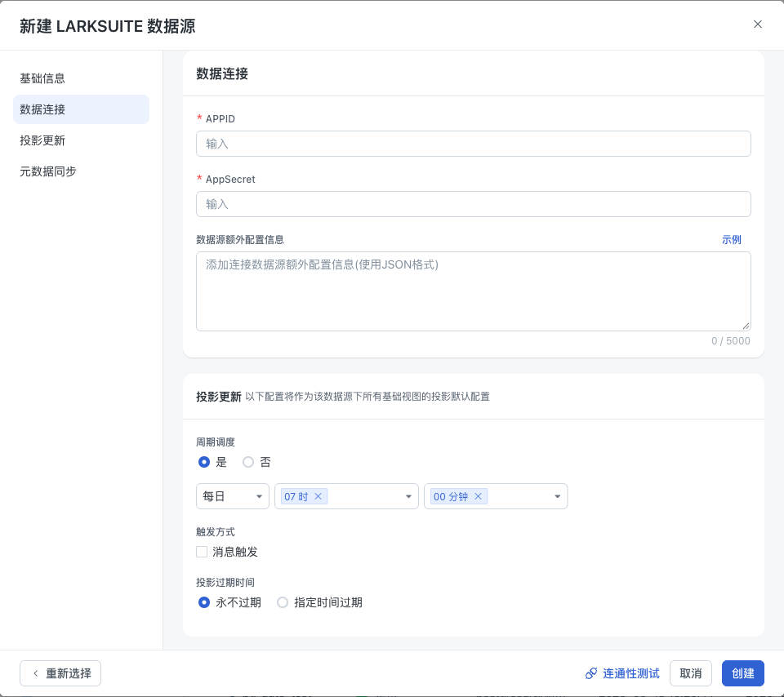Remove the 07 时 tag

[x=318, y=496]
